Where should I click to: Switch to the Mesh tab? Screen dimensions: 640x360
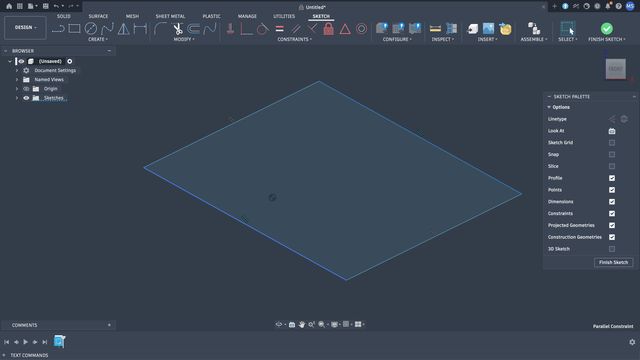pos(132,16)
